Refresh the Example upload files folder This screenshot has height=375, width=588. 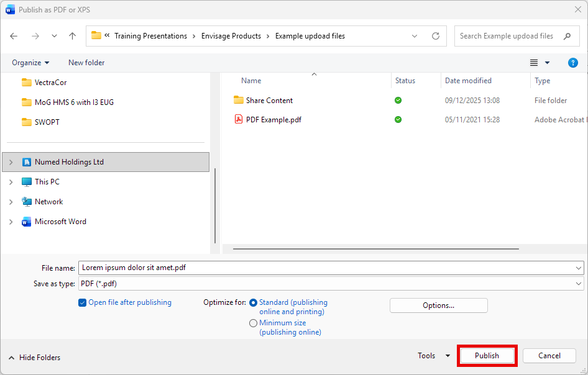click(x=436, y=36)
